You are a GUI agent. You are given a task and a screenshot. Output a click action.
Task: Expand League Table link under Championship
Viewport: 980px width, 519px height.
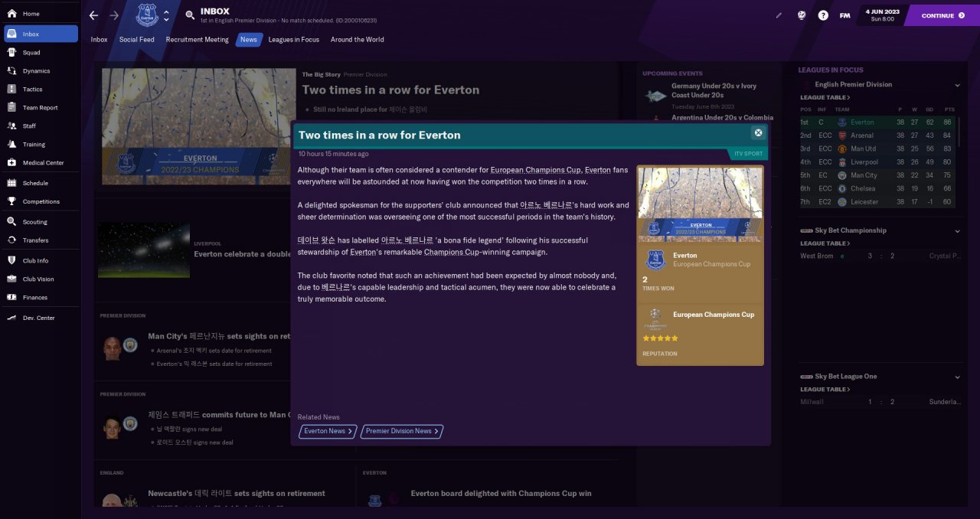coord(825,243)
